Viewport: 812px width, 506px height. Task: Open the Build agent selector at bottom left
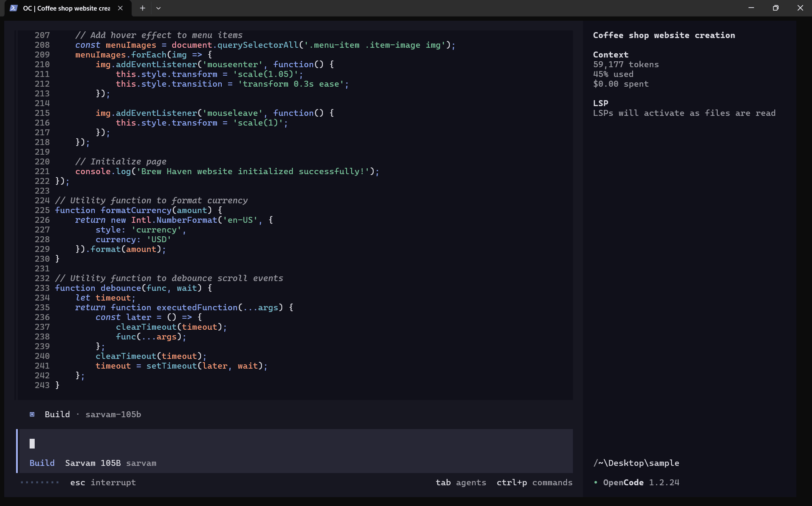[x=42, y=463]
